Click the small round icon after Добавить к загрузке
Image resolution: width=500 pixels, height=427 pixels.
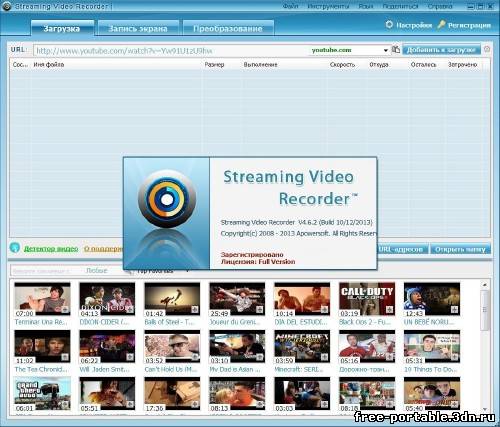tap(487, 49)
